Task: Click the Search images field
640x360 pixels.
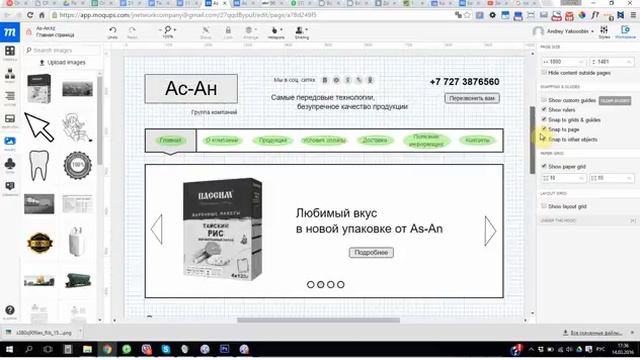Action: (62, 50)
